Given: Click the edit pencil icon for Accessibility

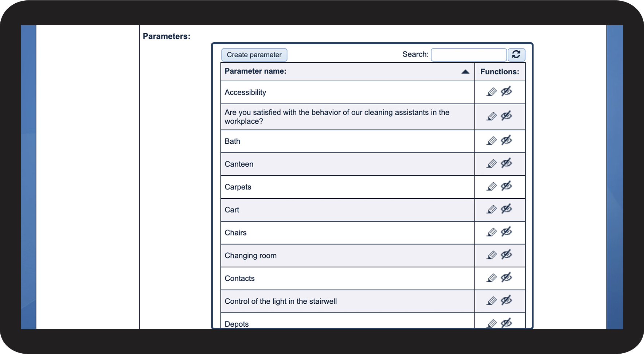Looking at the screenshot, I should (x=492, y=92).
